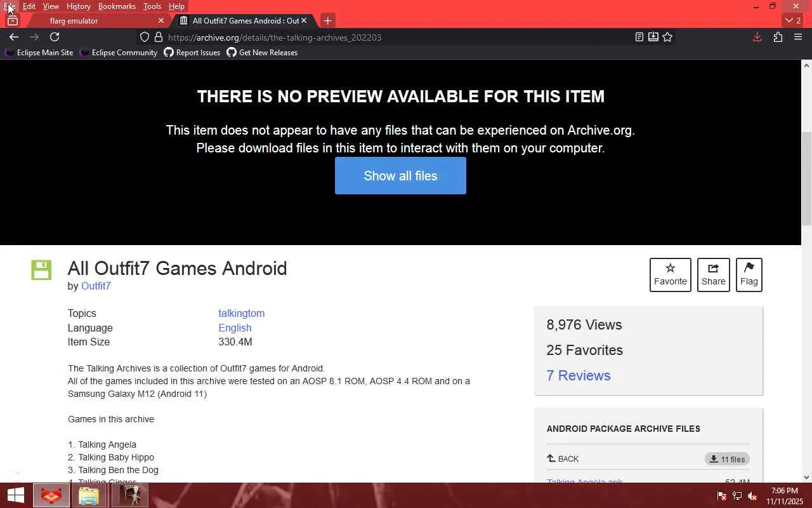Click "3. Talking Ben the Dog" in the list
Screen dimensions: 812x508
coord(113,470)
